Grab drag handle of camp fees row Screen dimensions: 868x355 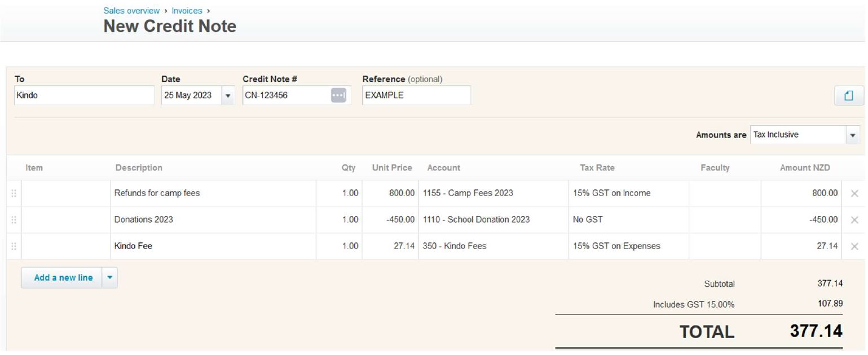pos(14,193)
